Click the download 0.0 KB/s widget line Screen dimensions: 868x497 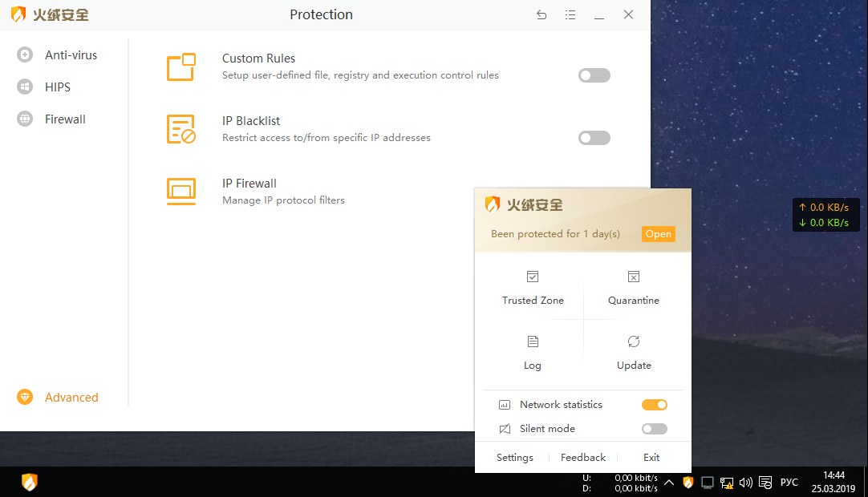point(824,223)
